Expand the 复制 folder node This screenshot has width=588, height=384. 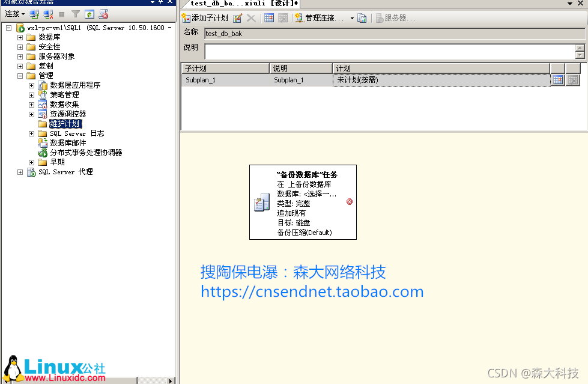[20, 67]
